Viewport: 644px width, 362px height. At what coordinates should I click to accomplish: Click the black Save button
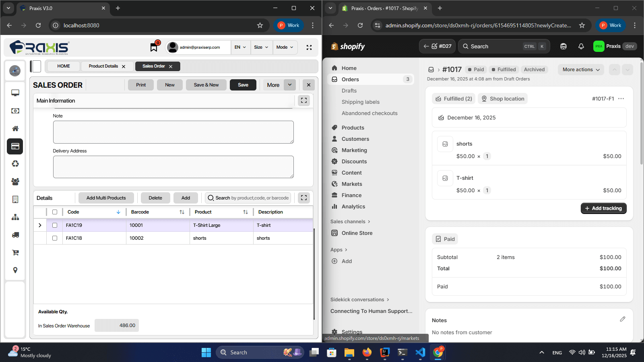(243, 85)
